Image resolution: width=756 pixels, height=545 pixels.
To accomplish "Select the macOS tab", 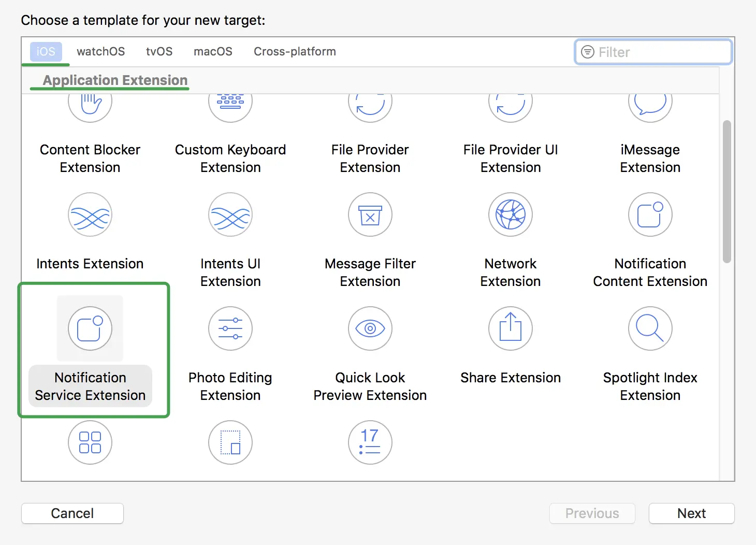I will [213, 52].
